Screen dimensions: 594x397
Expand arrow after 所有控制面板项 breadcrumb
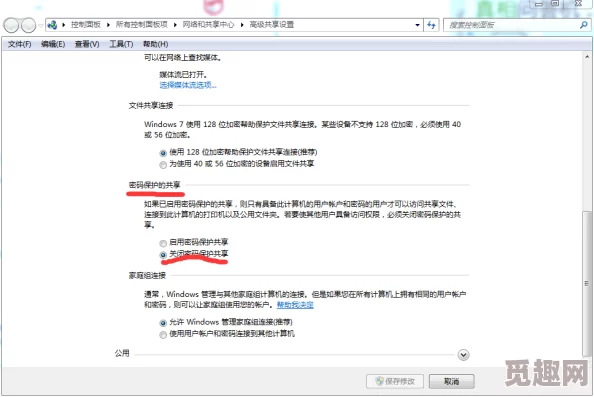[175, 25]
